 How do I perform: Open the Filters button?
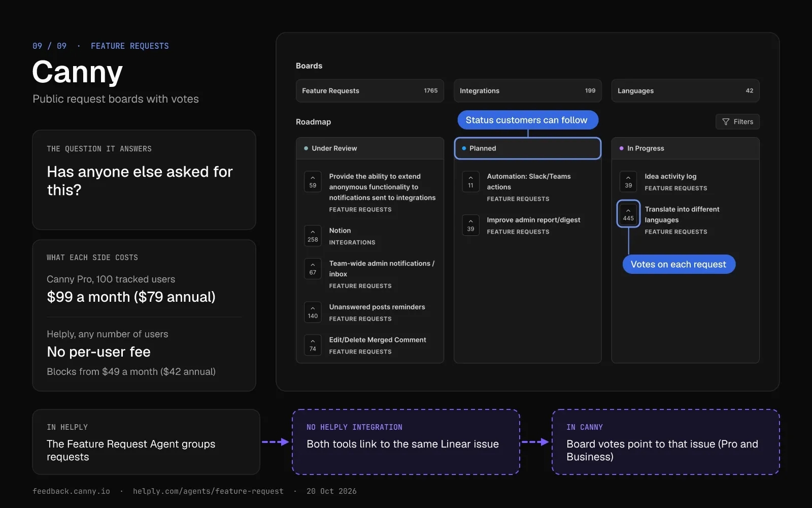737,121
